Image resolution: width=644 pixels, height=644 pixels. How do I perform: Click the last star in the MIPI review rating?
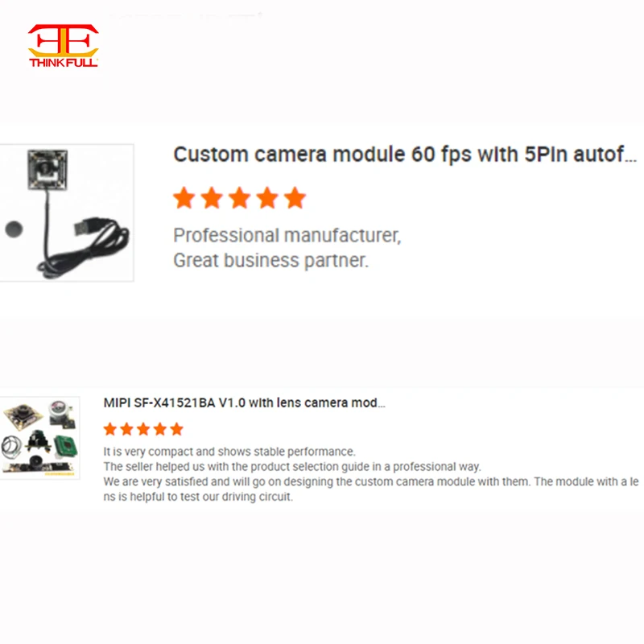[x=176, y=429]
